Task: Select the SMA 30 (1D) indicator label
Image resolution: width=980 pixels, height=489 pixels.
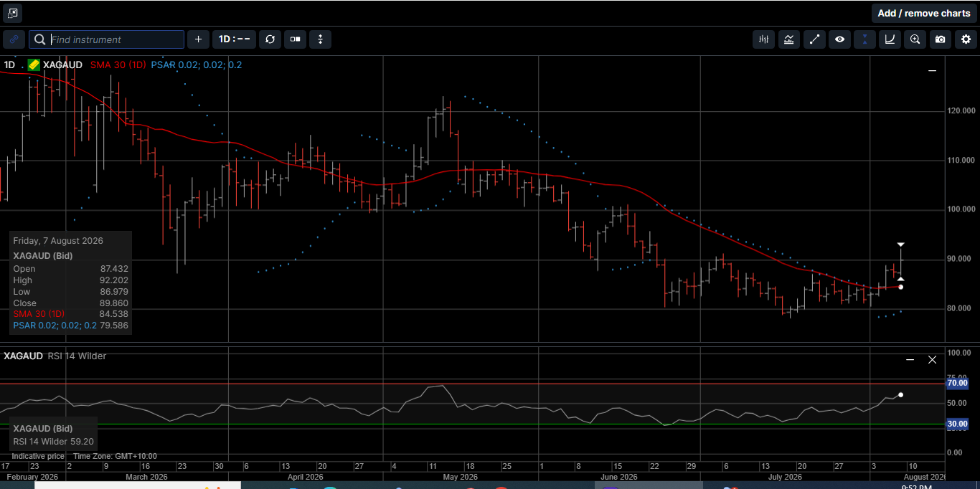Action: [x=118, y=65]
